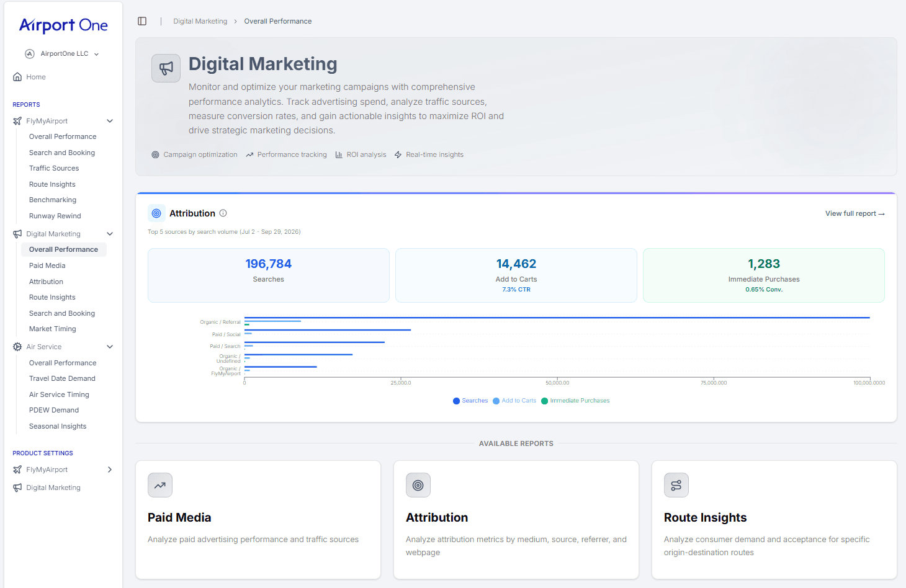Click the Home house icon in the sidebar
This screenshot has height=588, width=906.
[17, 77]
